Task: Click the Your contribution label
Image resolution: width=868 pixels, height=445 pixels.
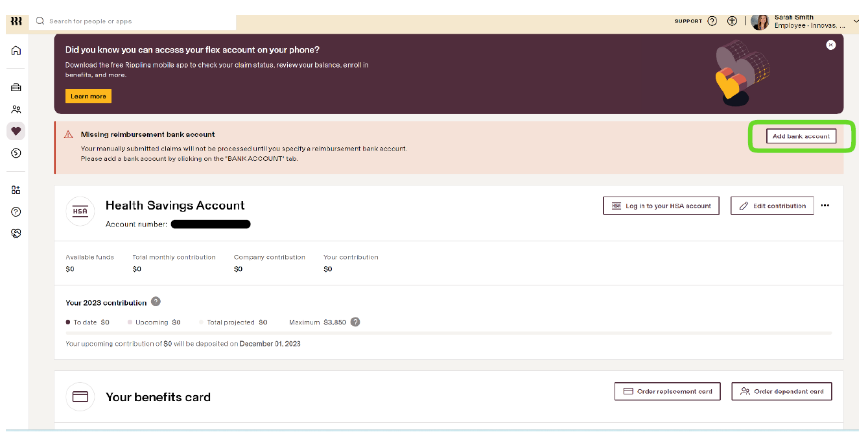Action: click(351, 257)
